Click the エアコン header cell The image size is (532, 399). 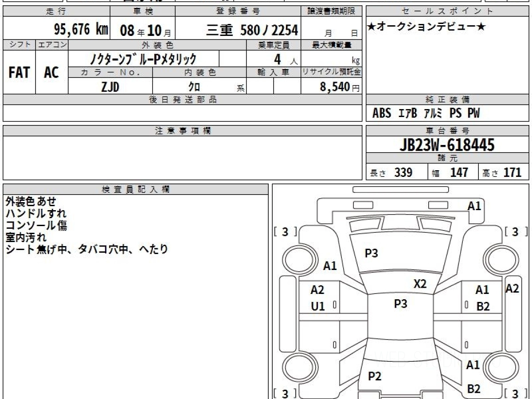click(x=51, y=44)
